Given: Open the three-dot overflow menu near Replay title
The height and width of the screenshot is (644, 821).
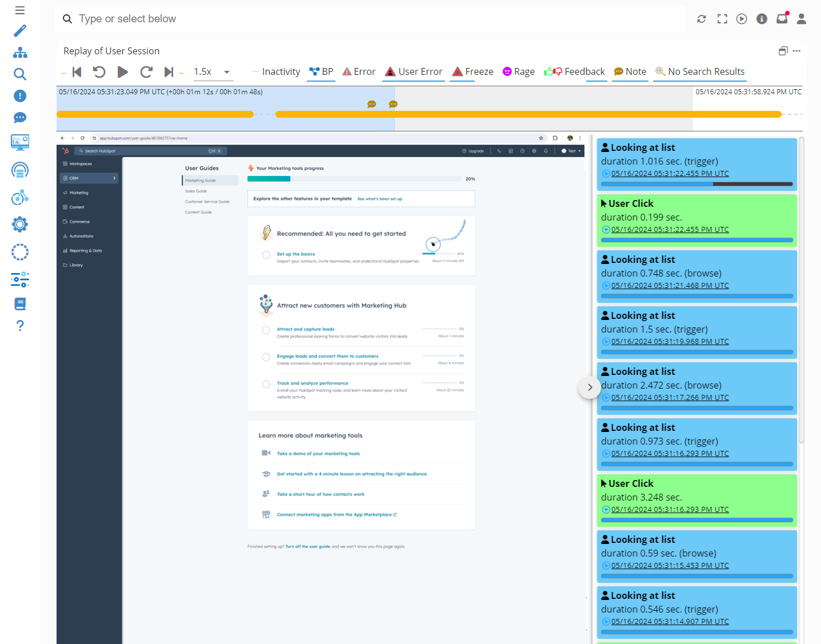Looking at the screenshot, I should coord(797,51).
